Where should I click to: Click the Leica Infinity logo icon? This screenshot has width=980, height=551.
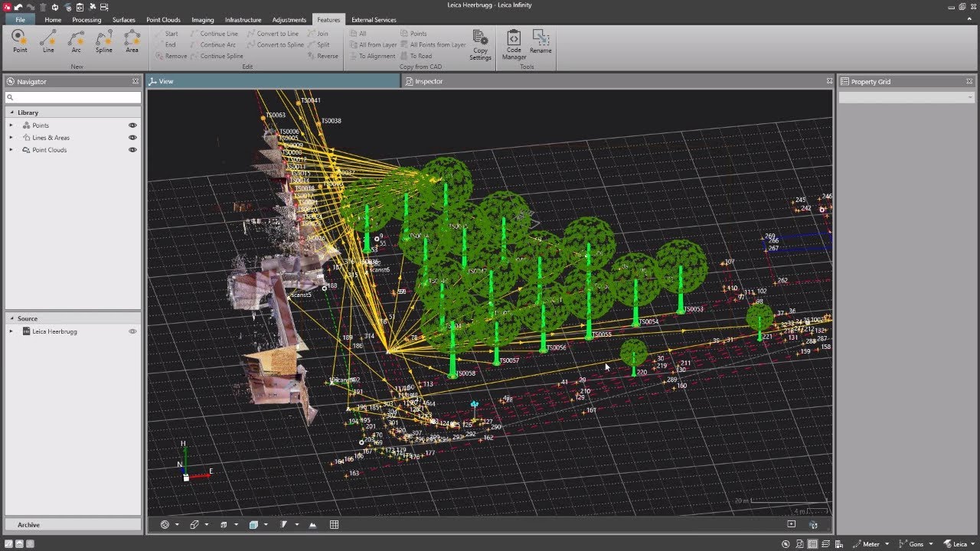(x=7, y=7)
